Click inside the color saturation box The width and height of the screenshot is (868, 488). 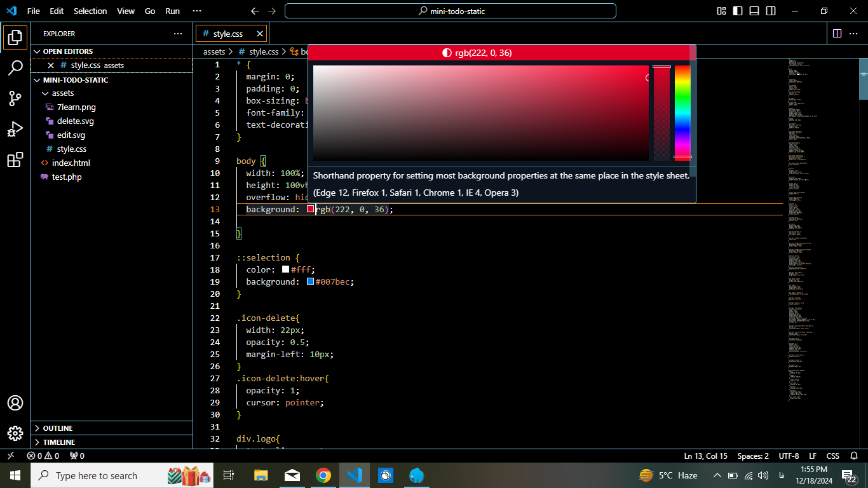(x=481, y=113)
